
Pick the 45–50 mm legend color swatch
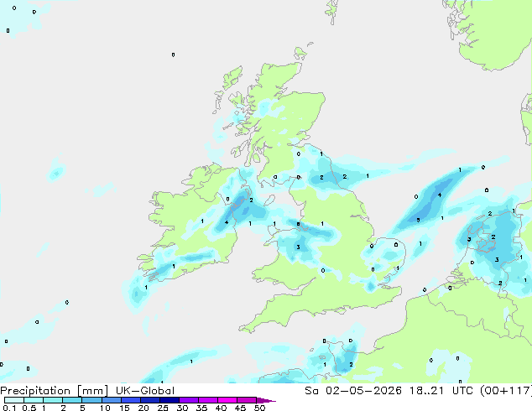[247, 400]
